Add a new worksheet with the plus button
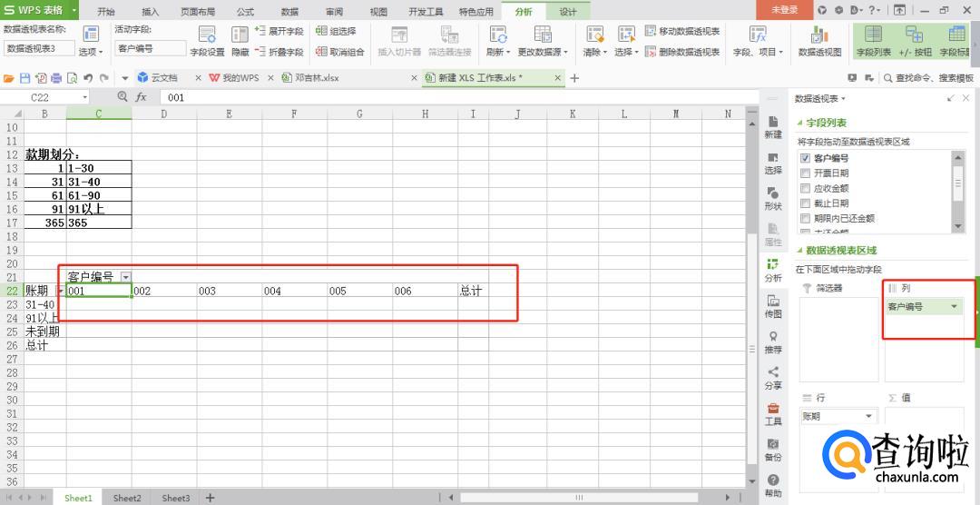980x505 pixels. pos(210,498)
